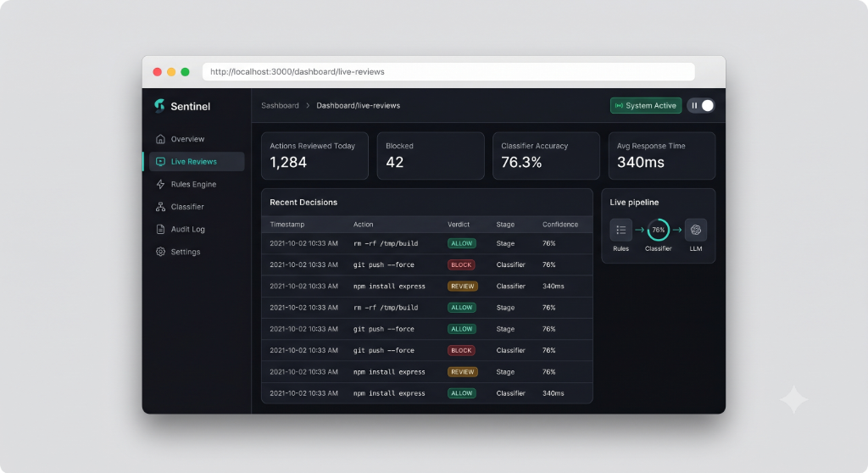The image size is (868, 473).
Task: Click the browser address bar
Action: tap(448, 71)
